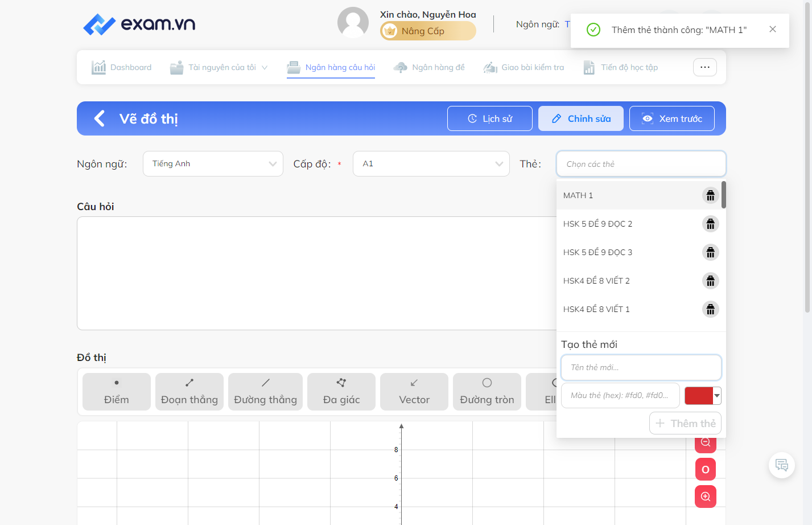Image resolution: width=812 pixels, height=525 pixels.
Task: Reset graph zoom with the O button
Action: coord(706,469)
